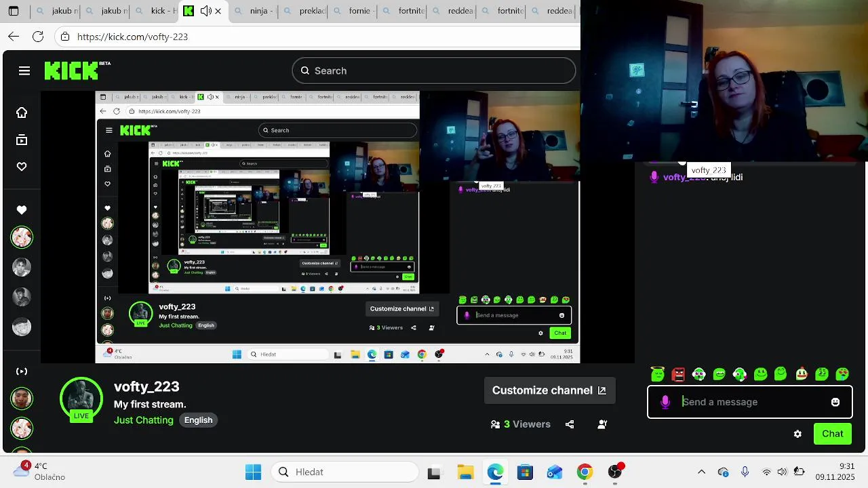Click the user check icon by share
Screen dimensions: 868x488
[602, 424]
